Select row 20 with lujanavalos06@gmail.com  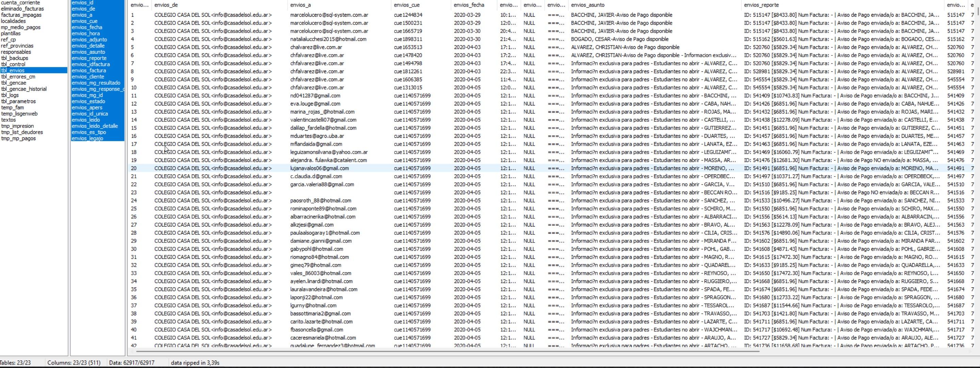click(x=319, y=168)
